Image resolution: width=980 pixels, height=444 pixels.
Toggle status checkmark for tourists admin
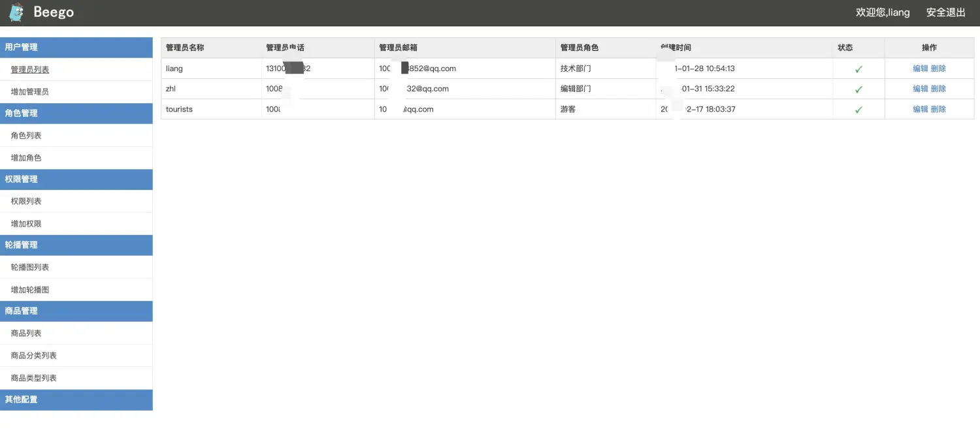[x=858, y=110]
